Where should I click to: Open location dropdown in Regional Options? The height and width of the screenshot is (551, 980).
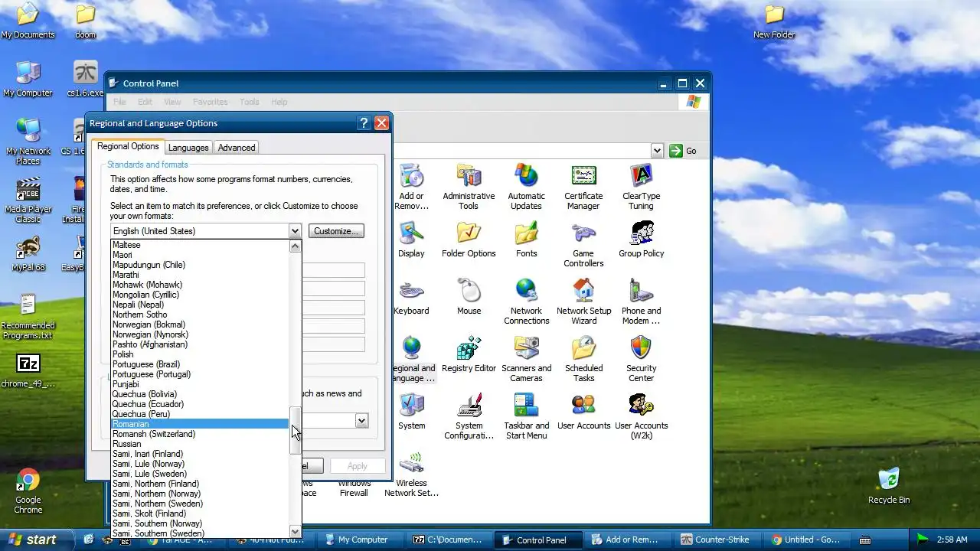pyautogui.click(x=361, y=420)
